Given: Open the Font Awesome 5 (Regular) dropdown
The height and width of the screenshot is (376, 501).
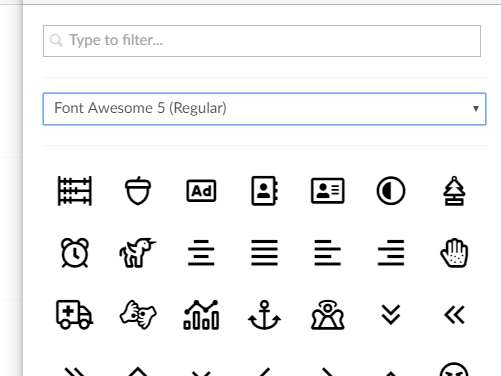Looking at the screenshot, I should pos(264,109).
